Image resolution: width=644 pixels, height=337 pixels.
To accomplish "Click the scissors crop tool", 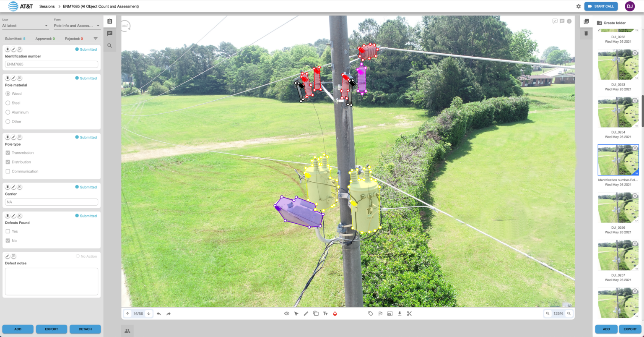I will pyautogui.click(x=409, y=313).
